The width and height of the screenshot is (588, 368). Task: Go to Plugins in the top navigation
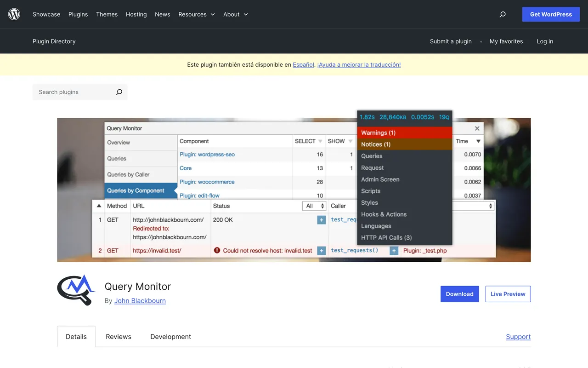coord(78,14)
